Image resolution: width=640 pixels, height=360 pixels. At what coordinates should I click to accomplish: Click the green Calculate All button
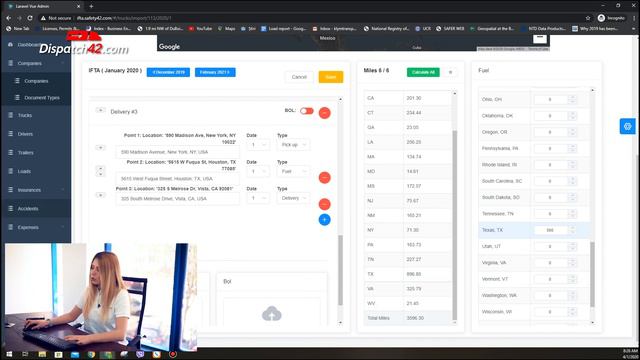pyautogui.click(x=423, y=72)
